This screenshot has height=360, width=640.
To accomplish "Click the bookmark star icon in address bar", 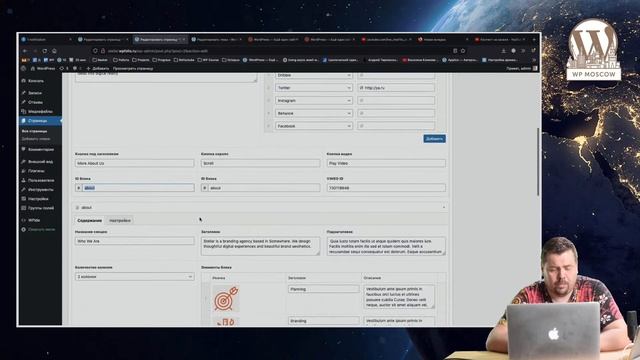I will [463, 51].
